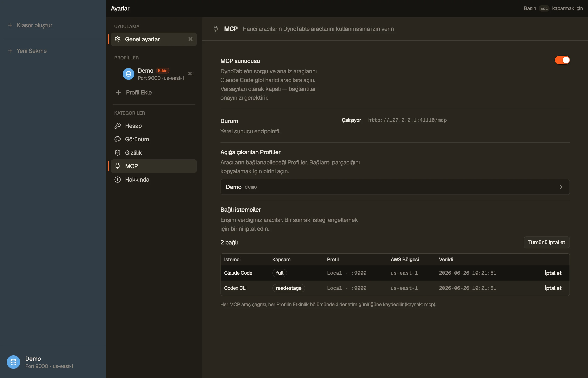This screenshot has height=378, width=588.
Task: Select the MCP category
Action: 154,166
